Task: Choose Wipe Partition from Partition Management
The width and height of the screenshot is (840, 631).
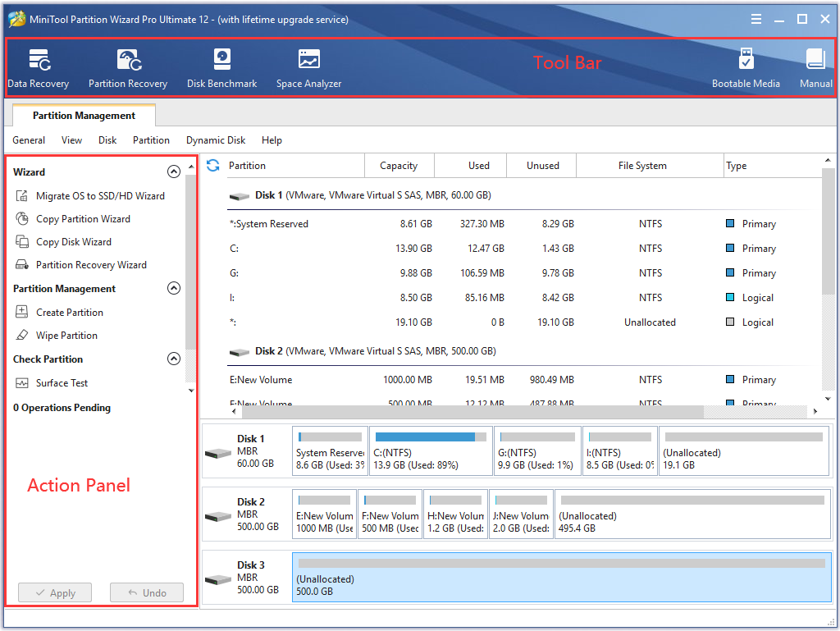Action: coord(66,335)
